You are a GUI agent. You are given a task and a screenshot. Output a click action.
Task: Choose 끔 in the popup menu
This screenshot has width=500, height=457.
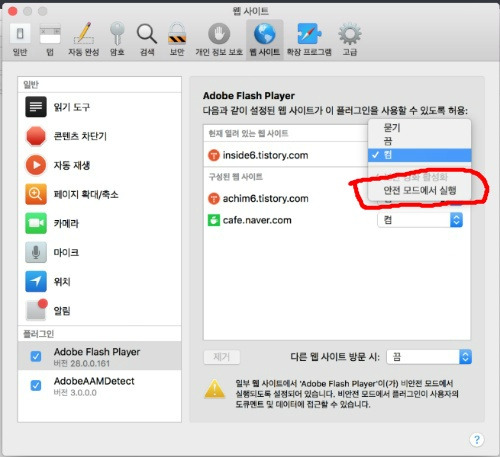coord(419,141)
